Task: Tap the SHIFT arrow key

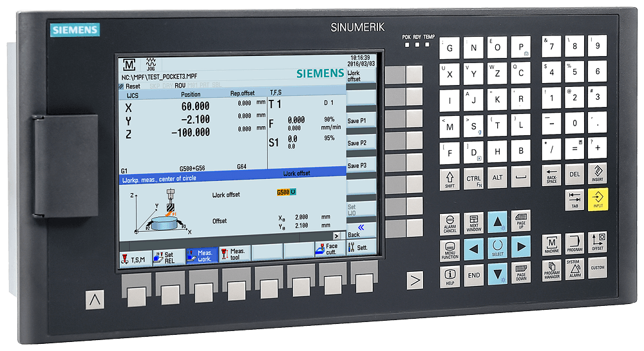Action: point(450,180)
